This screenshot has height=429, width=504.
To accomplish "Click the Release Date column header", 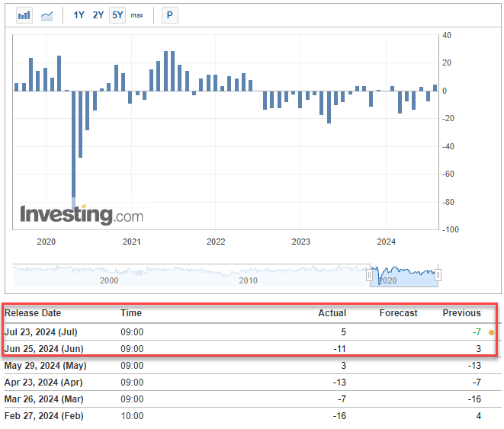I will 33,313.
